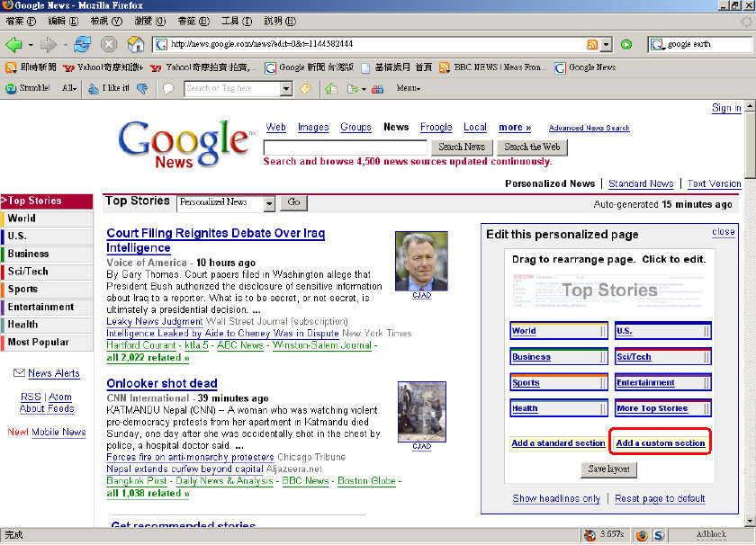Viewport: 756px width, 545px height.
Task: Click the World section box in layout editor
Action: click(x=559, y=331)
